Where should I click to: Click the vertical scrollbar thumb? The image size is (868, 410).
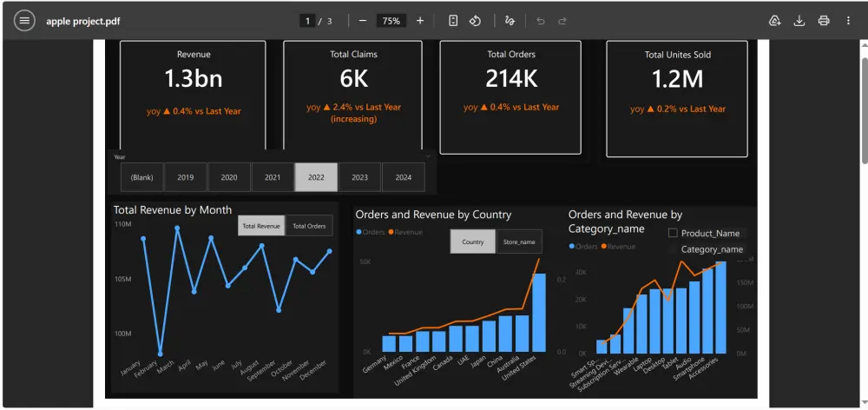(x=865, y=109)
